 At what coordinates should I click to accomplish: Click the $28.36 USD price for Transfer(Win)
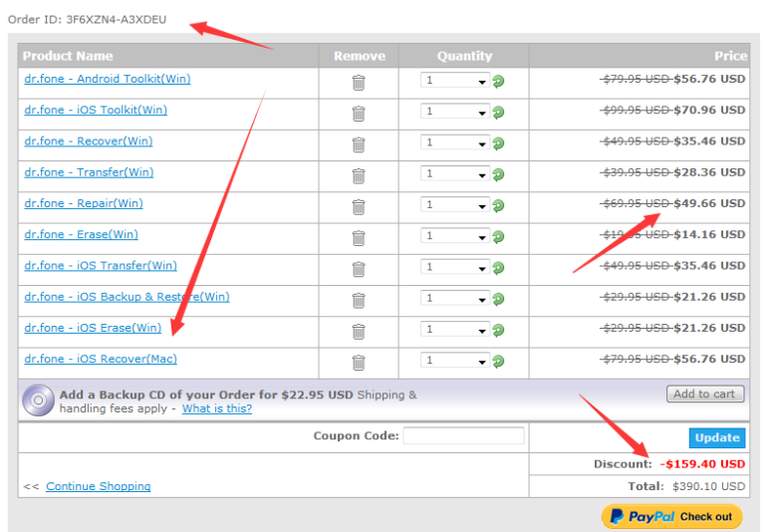pos(709,172)
